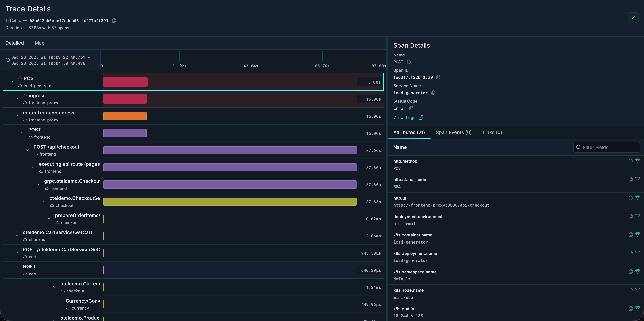Copy the Trace ID value
Screen dimensions: 644x321
114,20
